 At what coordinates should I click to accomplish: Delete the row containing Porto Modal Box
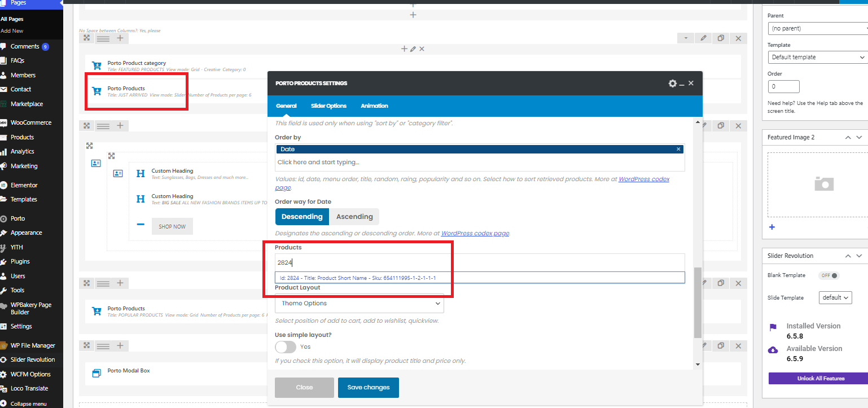[738, 346]
